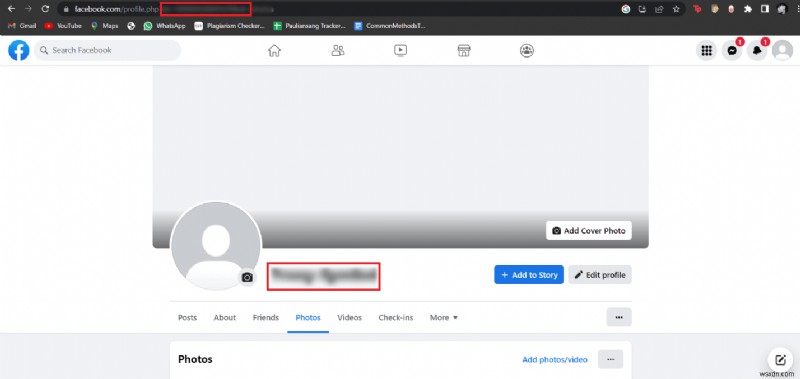Image resolution: width=800 pixels, height=379 pixels.
Task: Click the camera icon on profile picture
Action: (247, 277)
